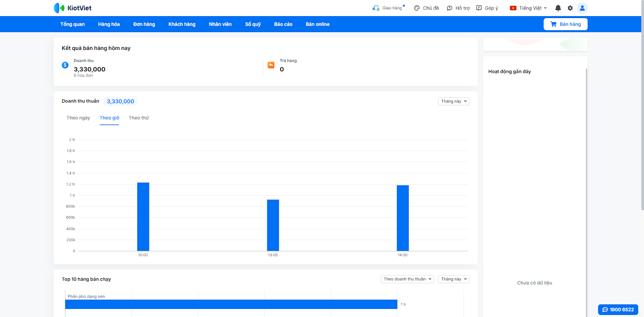The image size is (644, 317).
Task: Open the Báo cáo menu
Action: point(283,24)
